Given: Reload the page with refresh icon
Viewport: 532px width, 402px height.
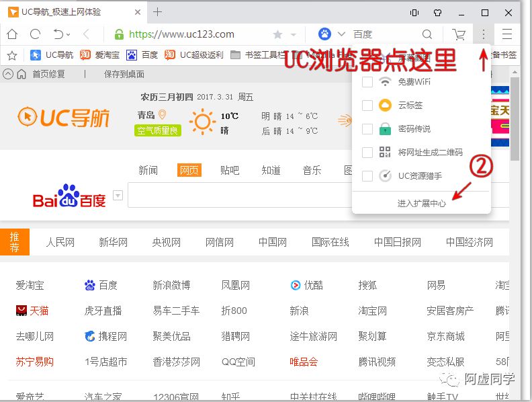Looking at the screenshot, I should click(36, 34).
